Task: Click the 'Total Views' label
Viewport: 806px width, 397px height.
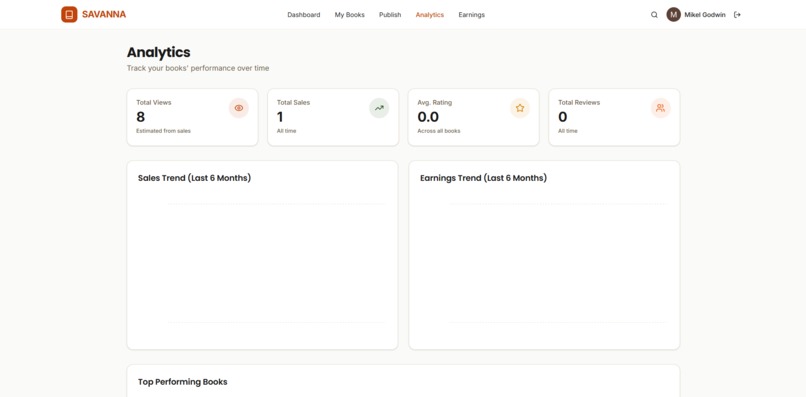Action: pyautogui.click(x=154, y=102)
